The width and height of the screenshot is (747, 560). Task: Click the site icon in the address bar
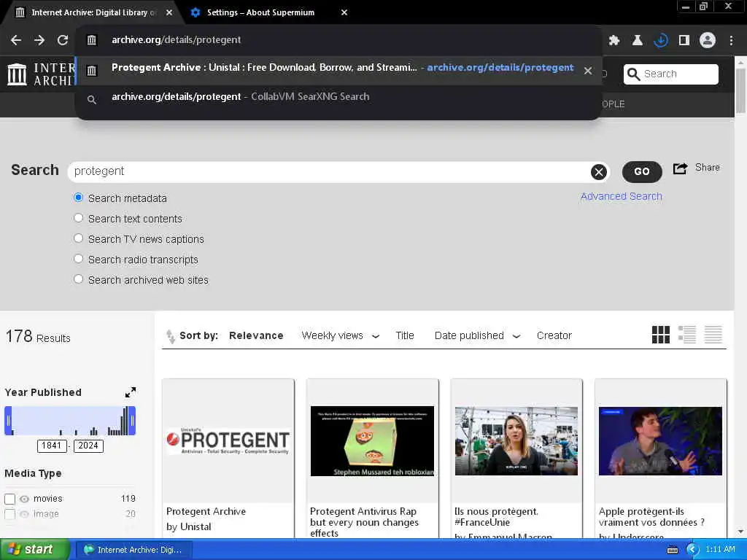[x=91, y=40]
